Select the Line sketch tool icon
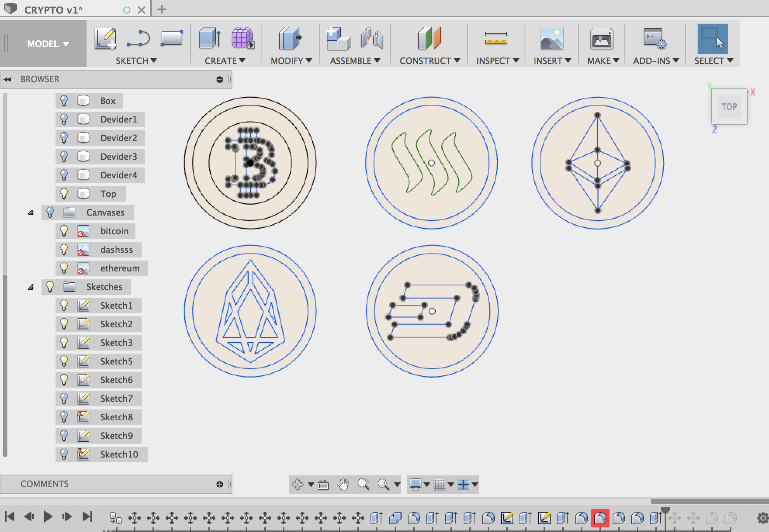Screen dimensions: 769x532 [x=138, y=38]
